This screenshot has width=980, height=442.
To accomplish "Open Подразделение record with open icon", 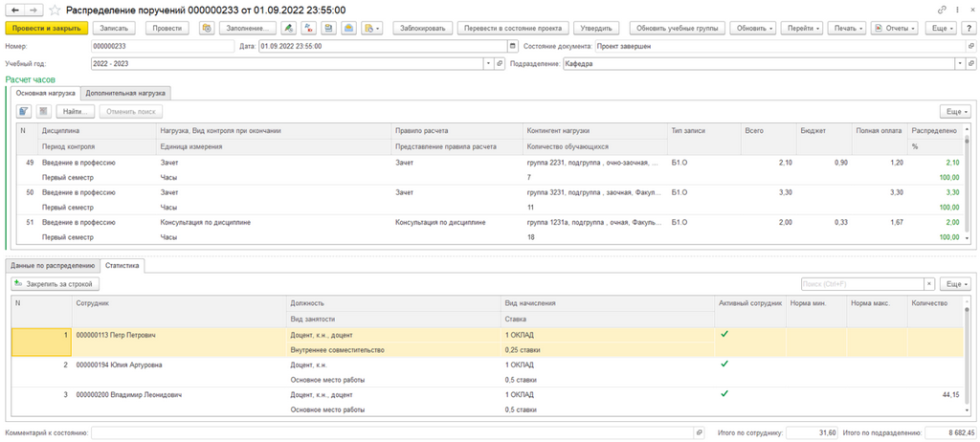I will point(970,64).
